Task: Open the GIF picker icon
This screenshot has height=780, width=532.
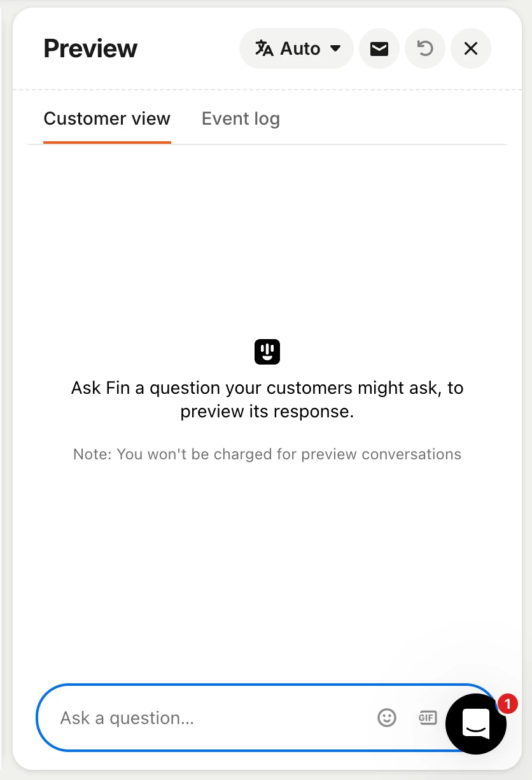Action: (x=427, y=718)
